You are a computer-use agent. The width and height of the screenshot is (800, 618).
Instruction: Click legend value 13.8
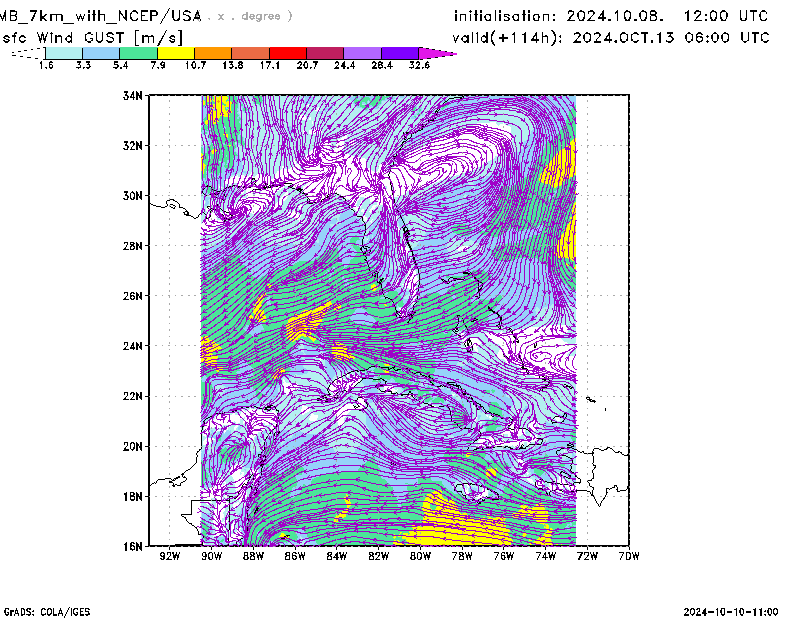tap(233, 65)
